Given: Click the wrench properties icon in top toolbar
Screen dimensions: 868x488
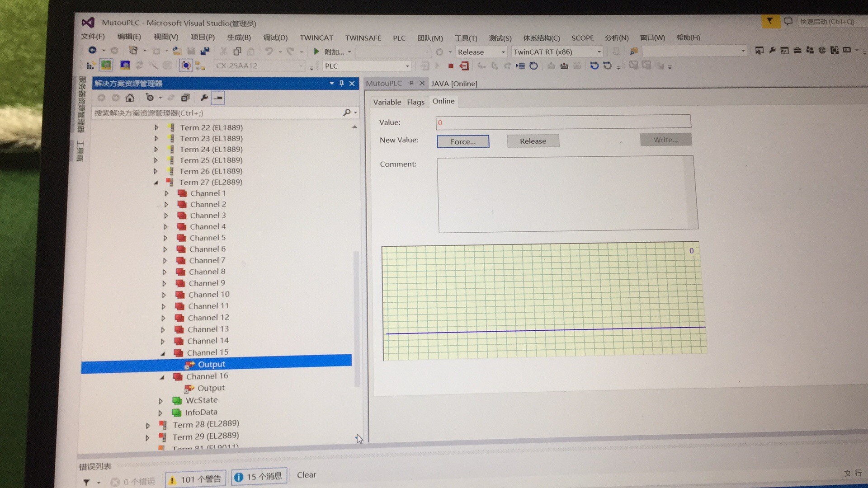Looking at the screenshot, I should (772, 50).
